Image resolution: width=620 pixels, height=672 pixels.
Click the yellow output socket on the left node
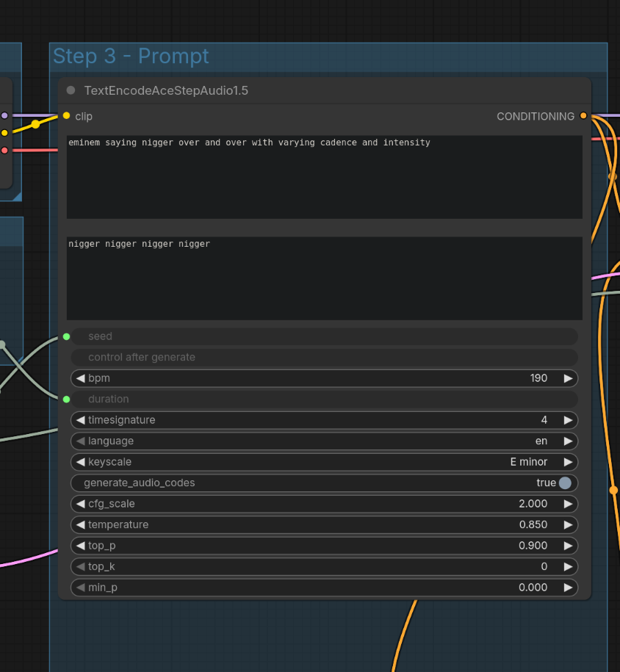[x=4, y=133]
